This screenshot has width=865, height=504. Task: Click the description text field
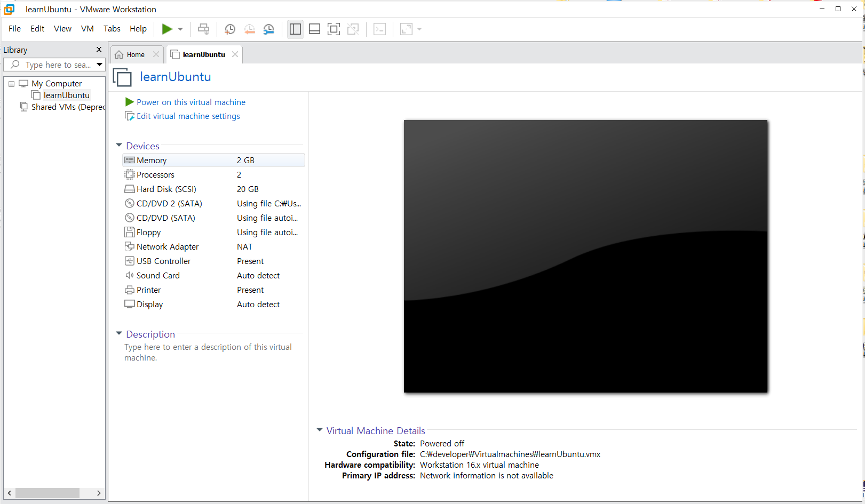coord(208,353)
